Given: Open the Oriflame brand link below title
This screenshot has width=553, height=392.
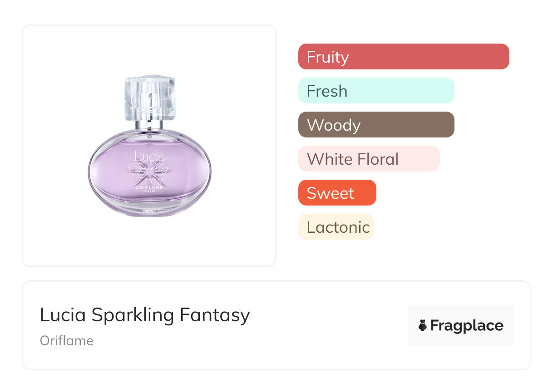Looking at the screenshot, I should [x=67, y=341].
